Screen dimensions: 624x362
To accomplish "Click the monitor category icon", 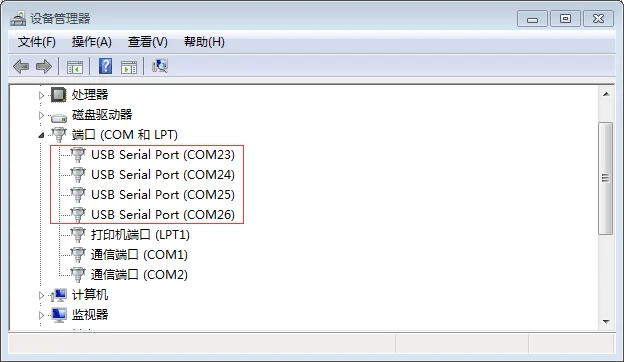I will coord(59,315).
